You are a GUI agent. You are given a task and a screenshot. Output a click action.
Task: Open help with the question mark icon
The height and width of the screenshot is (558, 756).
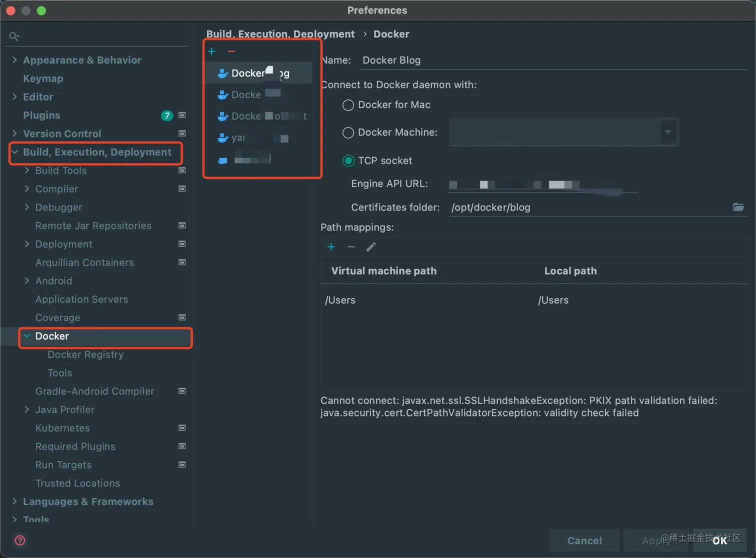[x=20, y=540]
